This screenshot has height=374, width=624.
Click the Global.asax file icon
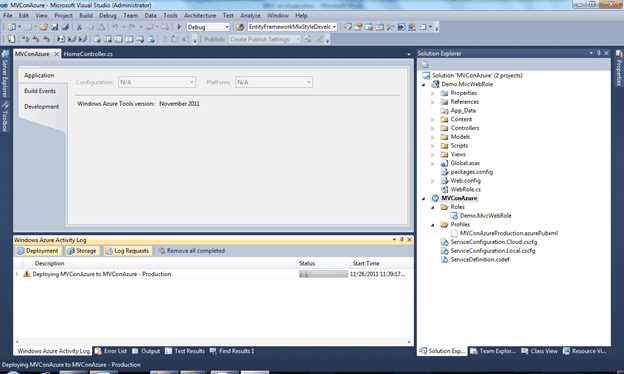click(x=445, y=163)
